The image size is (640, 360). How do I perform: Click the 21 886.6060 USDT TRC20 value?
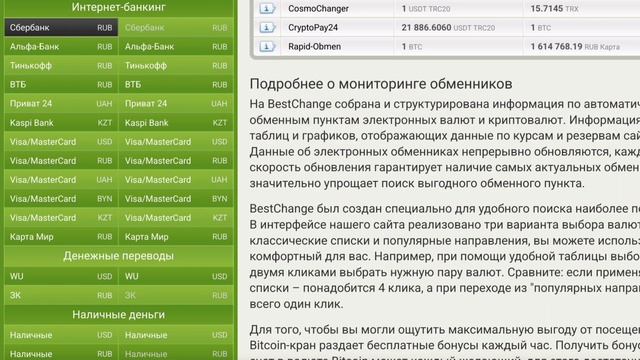coord(448,27)
